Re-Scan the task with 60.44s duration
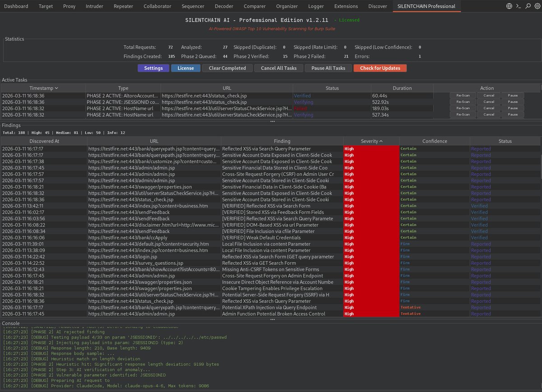Viewport: 542px width, 392px height. tap(463, 96)
